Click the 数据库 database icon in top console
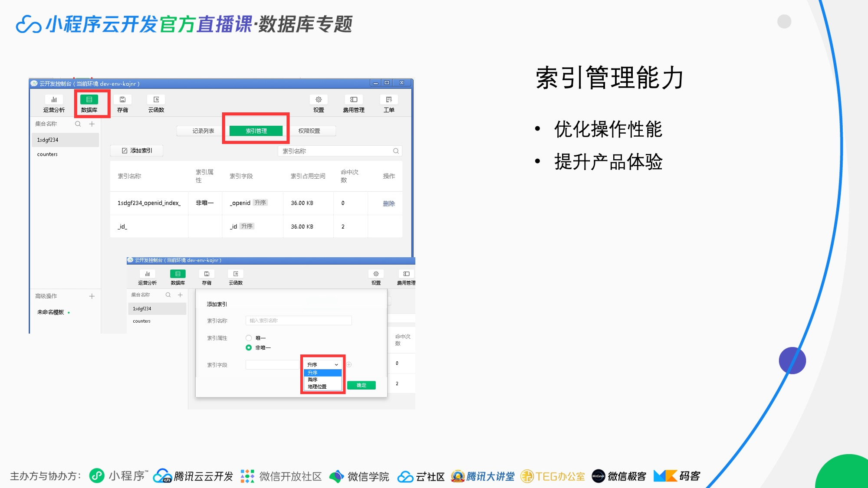868x488 pixels. coord(89,100)
